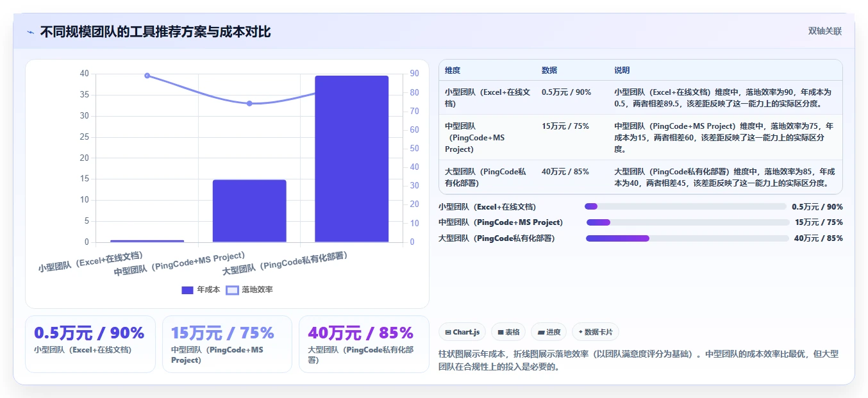This screenshot has width=868, height=398.
Task: Click the description mentioning 两者相差45
Action: 724,178
